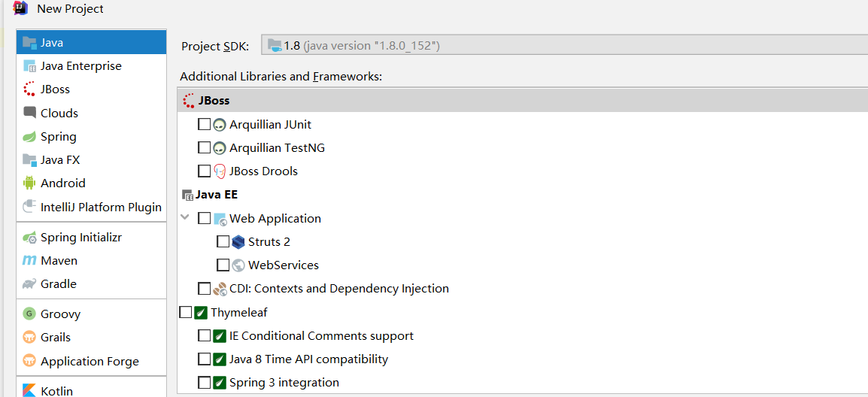Screen dimensions: 868x397
Task: Click the Kotlin icon
Action: tap(29, 390)
